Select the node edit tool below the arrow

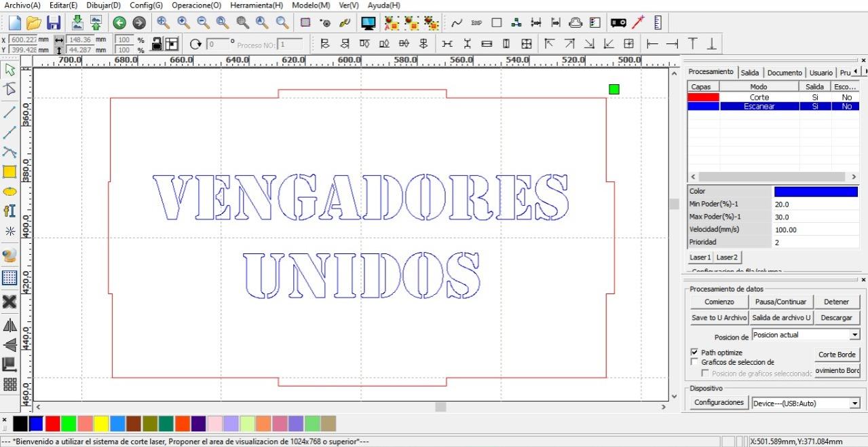[10, 89]
